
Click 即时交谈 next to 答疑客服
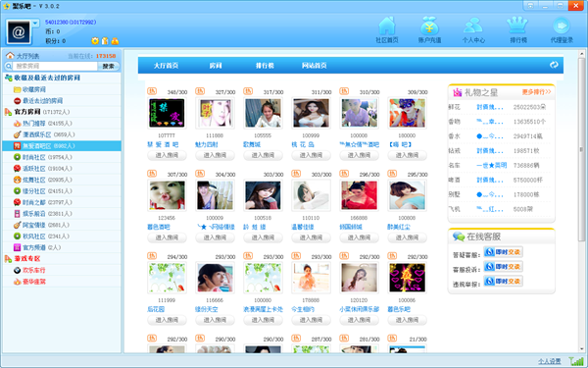point(503,252)
